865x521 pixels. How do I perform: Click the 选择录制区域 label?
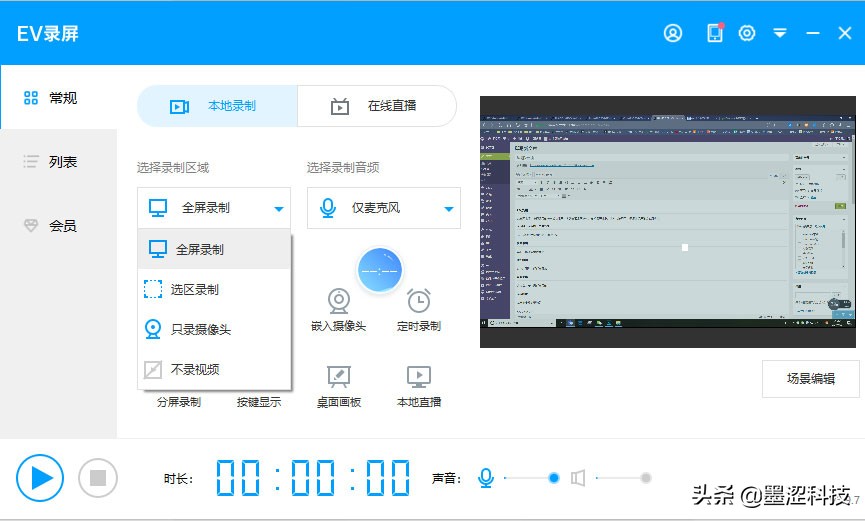(173, 167)
